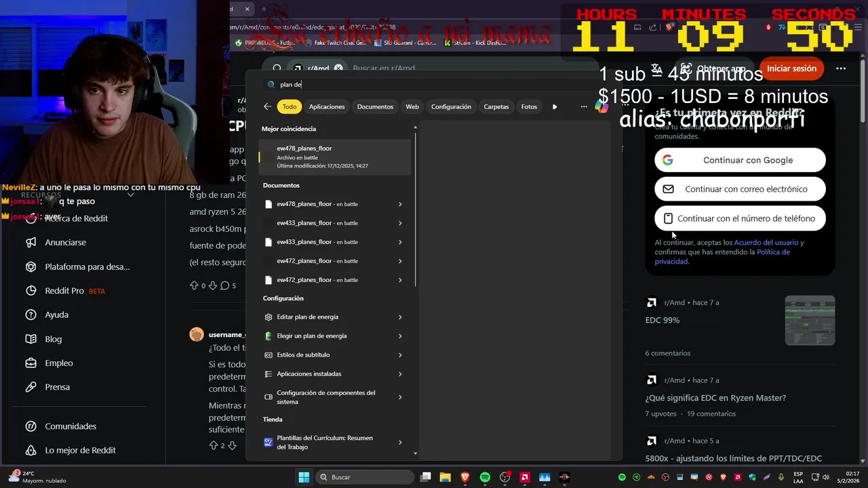868x488 pixels.
Task: Select the Aplicaciones filter tab
Action: click(x=327, y=106)
